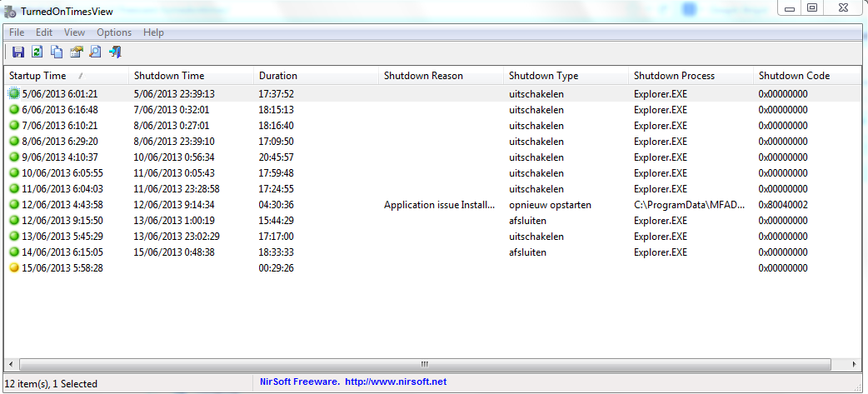Click the Find magnifier toolbar icon
Screen dimensions: 868x394
[x=95, y=52]
